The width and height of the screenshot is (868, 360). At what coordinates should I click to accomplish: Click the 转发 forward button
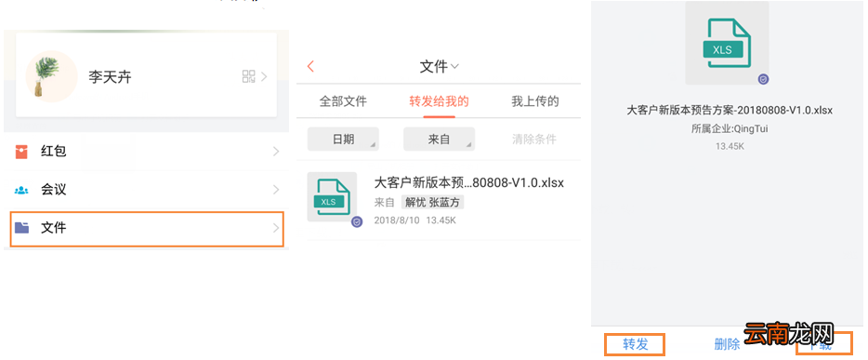click(x=635, y=344)
